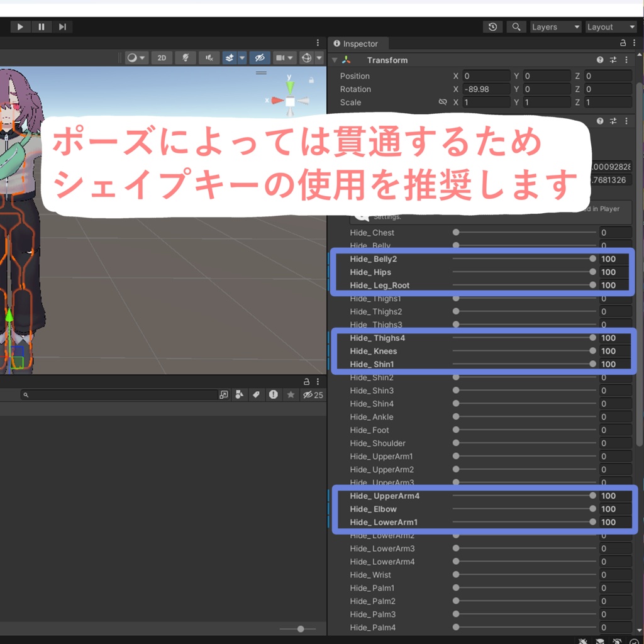Open Transform presets icon
644x644 pixels.
613,60
